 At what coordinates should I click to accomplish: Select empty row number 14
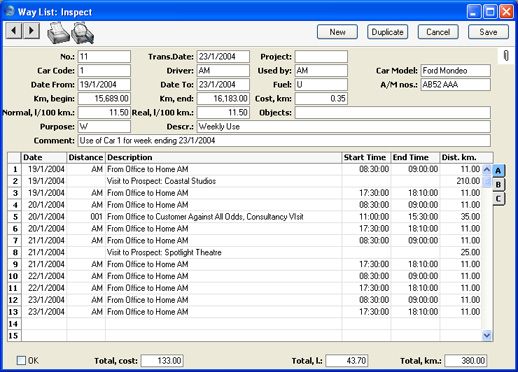(15, 324)
